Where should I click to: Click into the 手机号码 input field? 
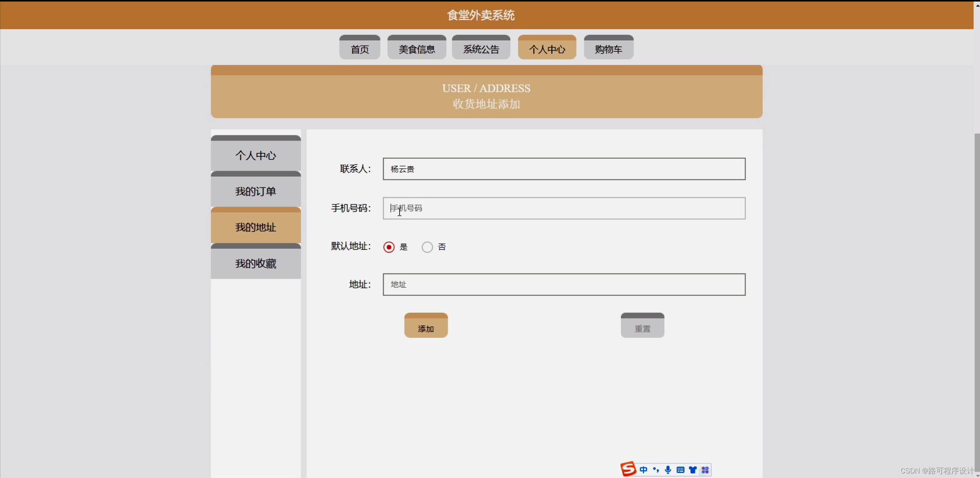564,208
